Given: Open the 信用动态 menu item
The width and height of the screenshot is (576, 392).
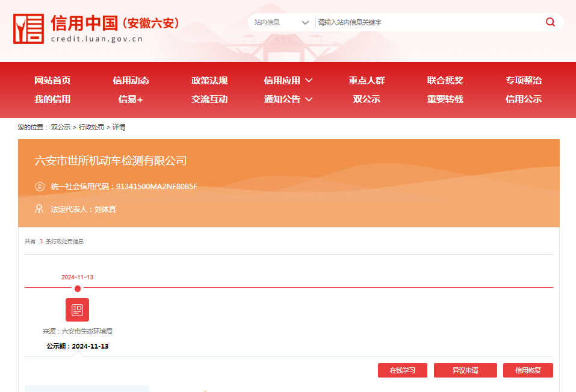Looking at the screenshot, I should (x=131, y=81).
